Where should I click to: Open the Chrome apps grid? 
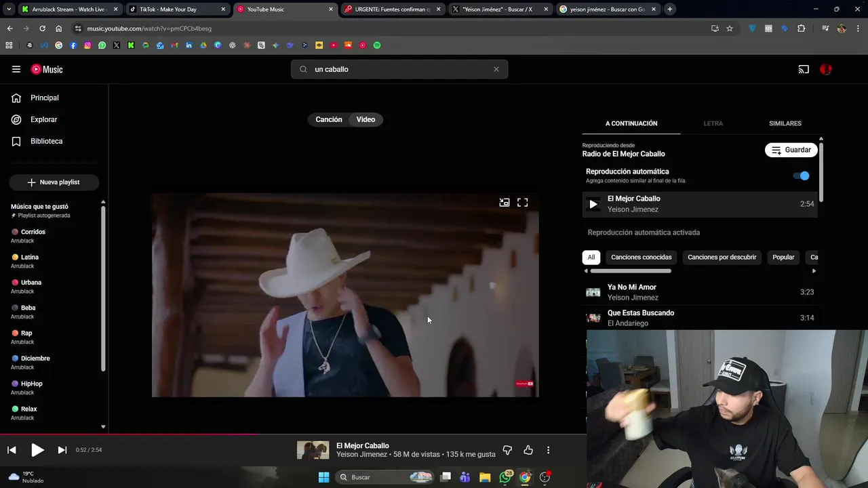click(9, 45)
